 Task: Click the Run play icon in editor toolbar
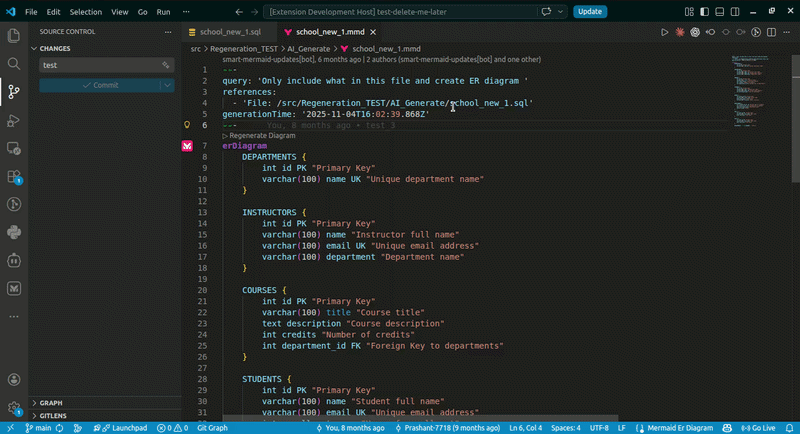[x=664, y=32]
